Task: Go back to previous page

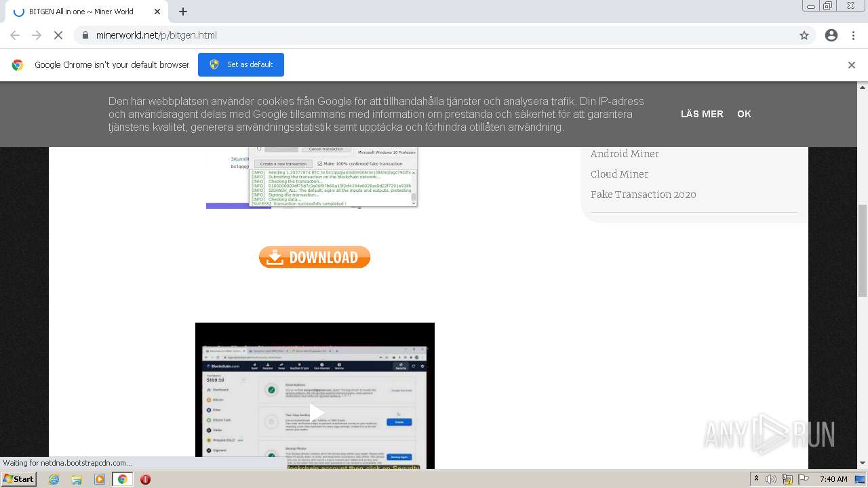Action: (15, 35)
